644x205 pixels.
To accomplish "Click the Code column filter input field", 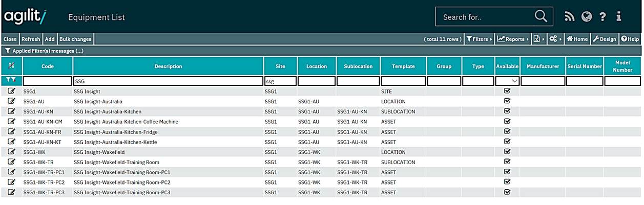I will 48,81.
